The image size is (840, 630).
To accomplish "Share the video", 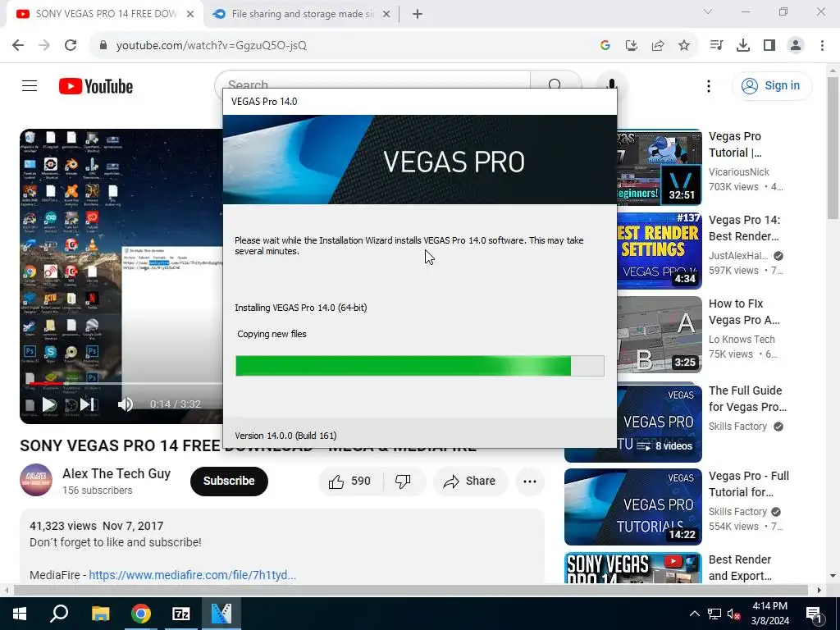I will (470, 481).
